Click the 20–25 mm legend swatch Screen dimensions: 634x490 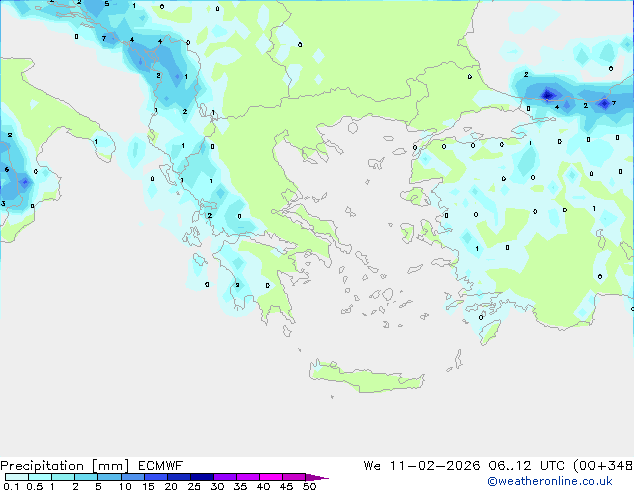179,477
